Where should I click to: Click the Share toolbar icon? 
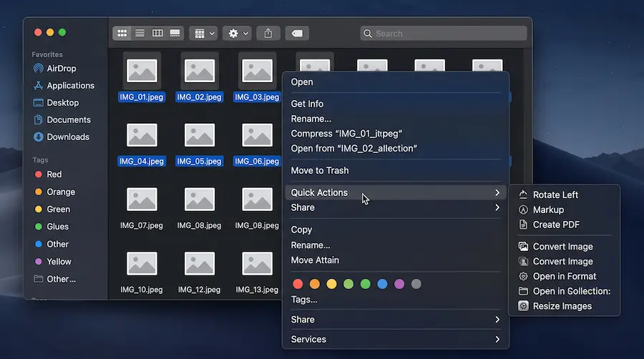coord(268,33)
